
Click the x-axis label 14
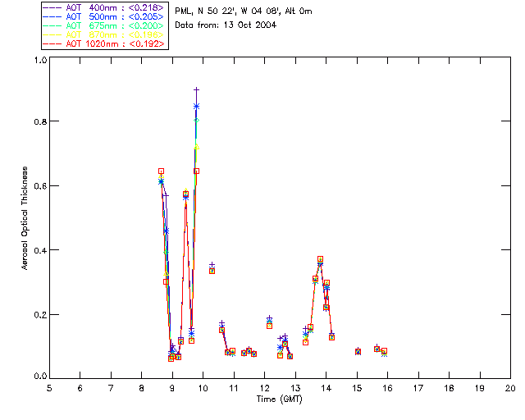[326, 388]
